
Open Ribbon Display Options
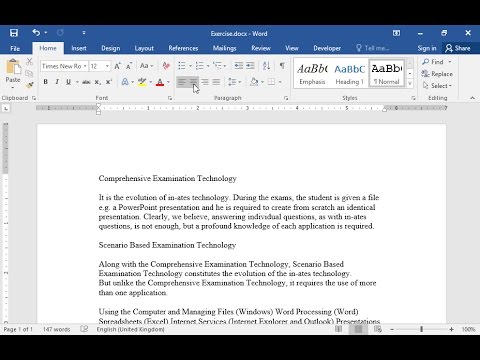396,33
